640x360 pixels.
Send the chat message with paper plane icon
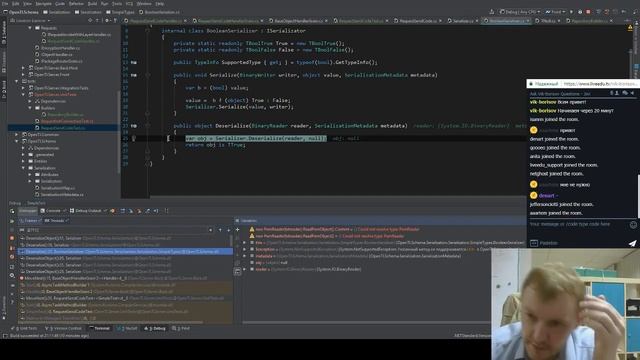click(632, 243)
